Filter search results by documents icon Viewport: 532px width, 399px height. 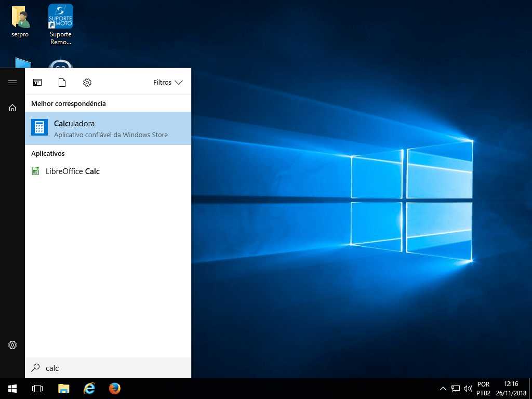(x=62, y=83)
